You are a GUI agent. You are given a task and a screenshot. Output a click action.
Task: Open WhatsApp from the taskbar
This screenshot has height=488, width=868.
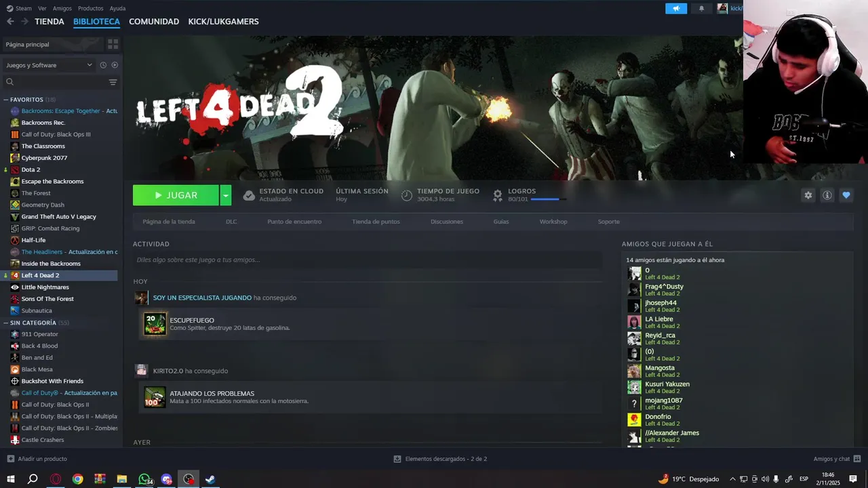[144, 479]
